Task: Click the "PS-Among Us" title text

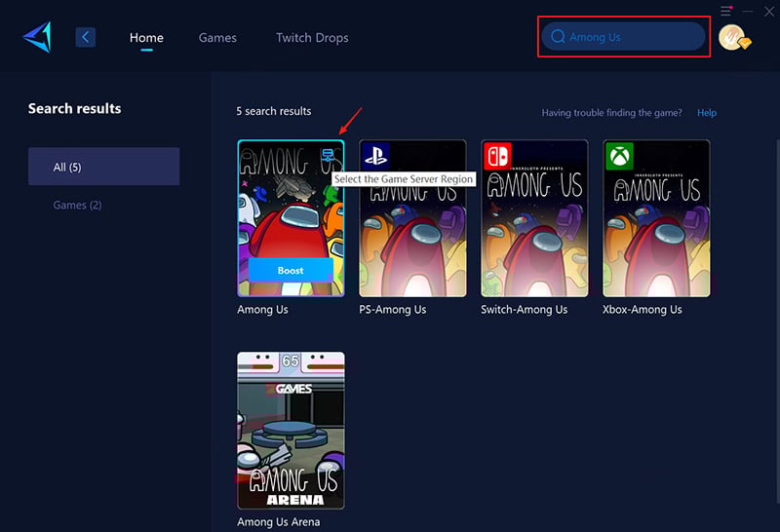Action: [x=393, y=309]
